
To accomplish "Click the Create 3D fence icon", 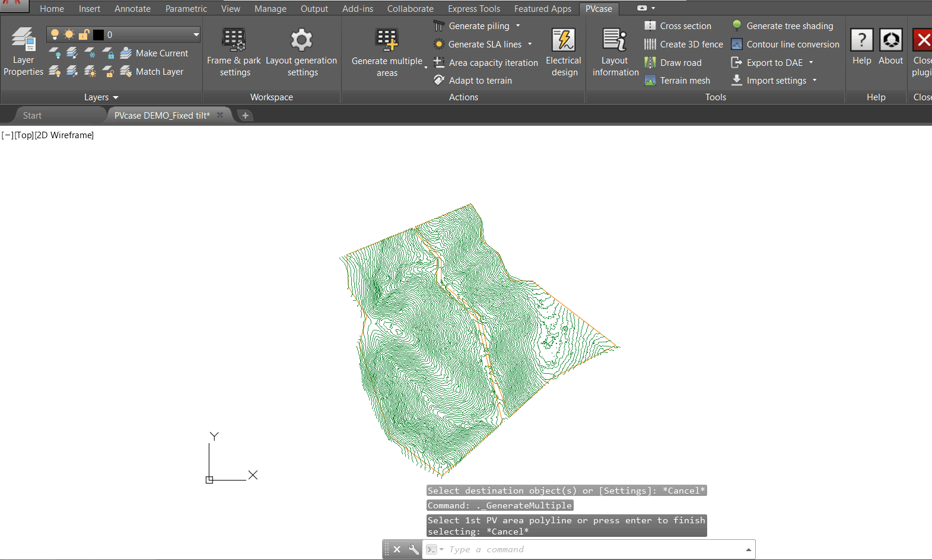I will (650, 44).
